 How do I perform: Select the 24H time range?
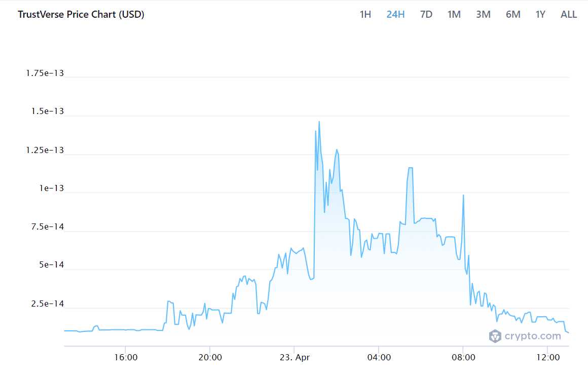pyautogui.click(x=395, y=14)
